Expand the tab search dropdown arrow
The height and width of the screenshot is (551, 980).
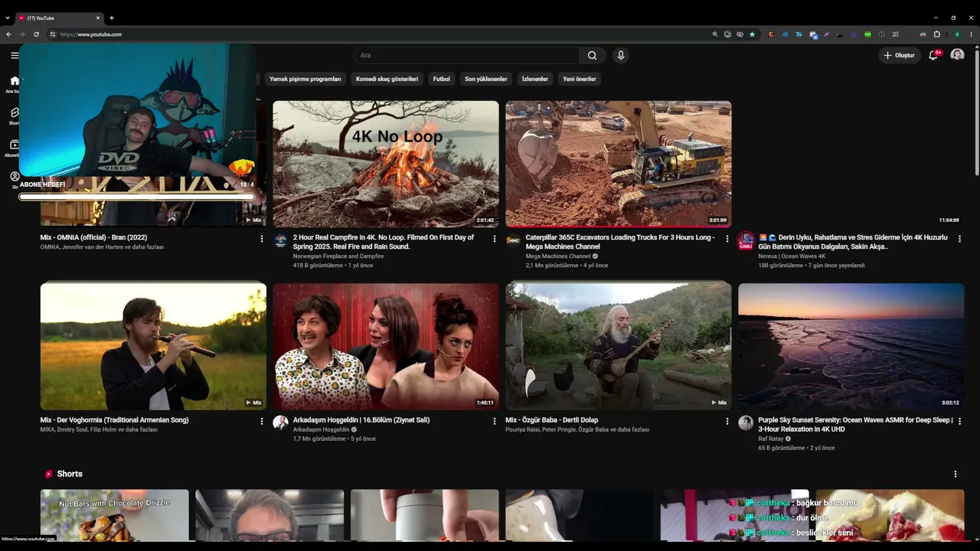tap(8, 18)
